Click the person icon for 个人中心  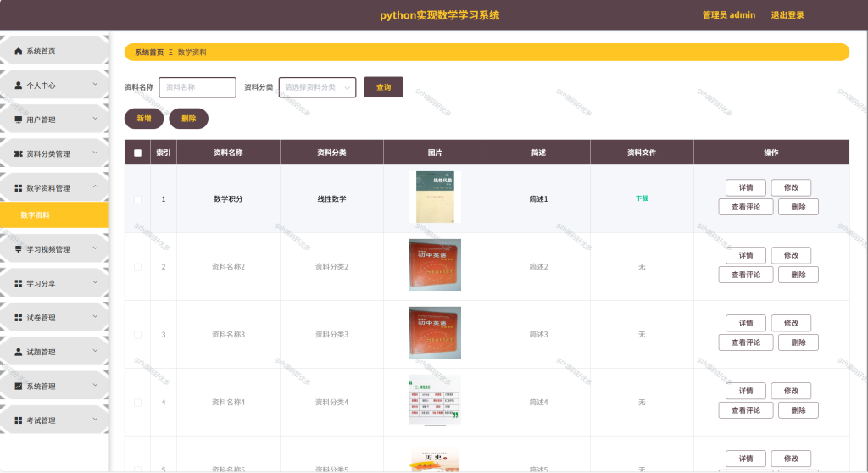19,86
